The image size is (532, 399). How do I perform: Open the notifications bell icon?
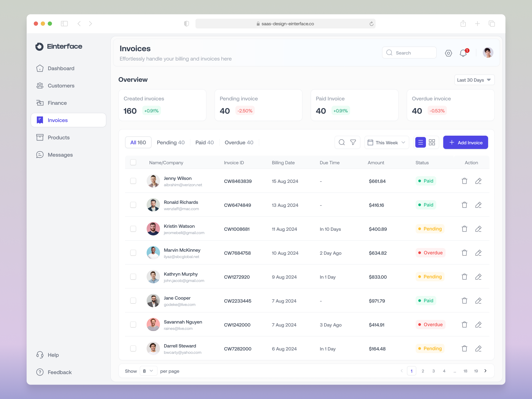(463, 53)
